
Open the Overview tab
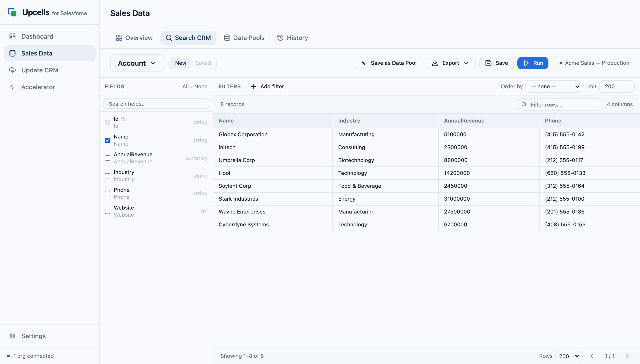pos(134,38)
